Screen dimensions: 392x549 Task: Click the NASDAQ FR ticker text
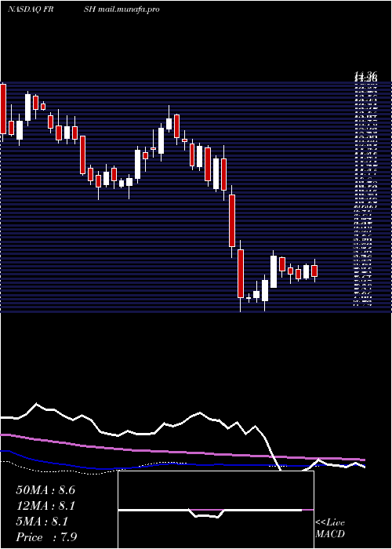(x=31, y=9)
